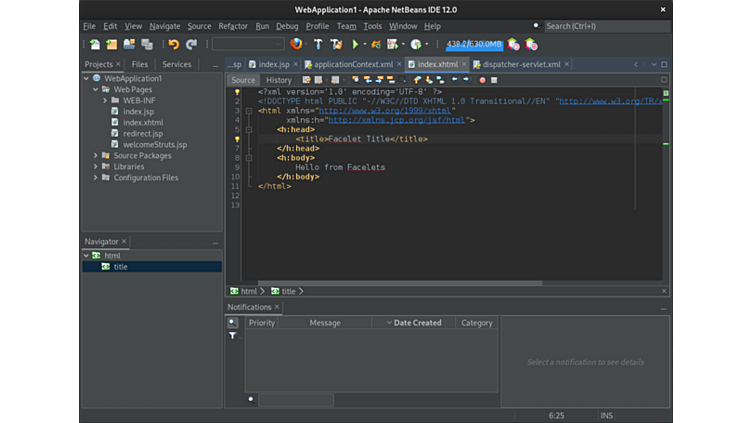Switch to the Services tab

point(176,64)
